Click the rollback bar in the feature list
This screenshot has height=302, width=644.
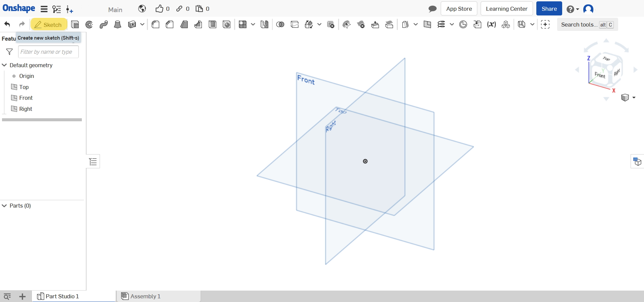(42, 120)
